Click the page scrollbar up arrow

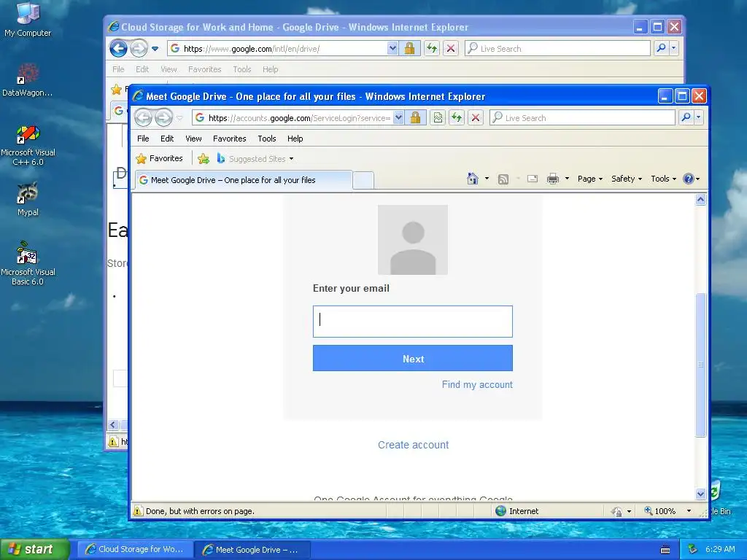(700, 200)
